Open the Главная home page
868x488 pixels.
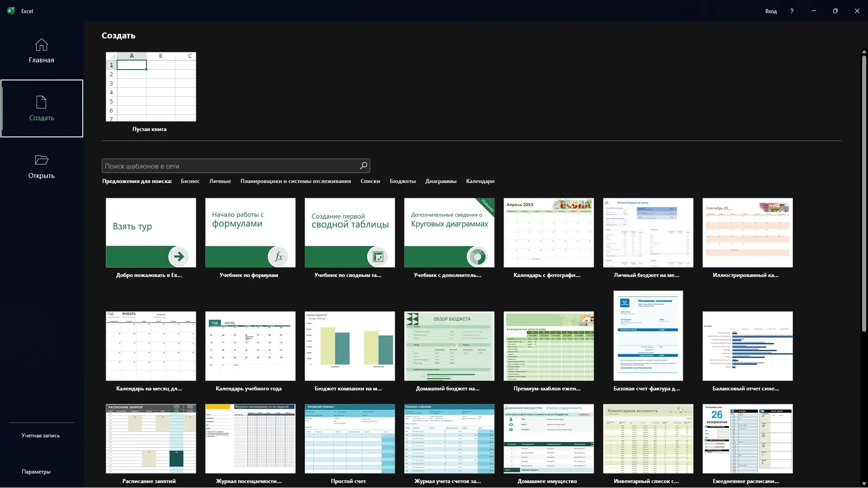click(42, 51)
